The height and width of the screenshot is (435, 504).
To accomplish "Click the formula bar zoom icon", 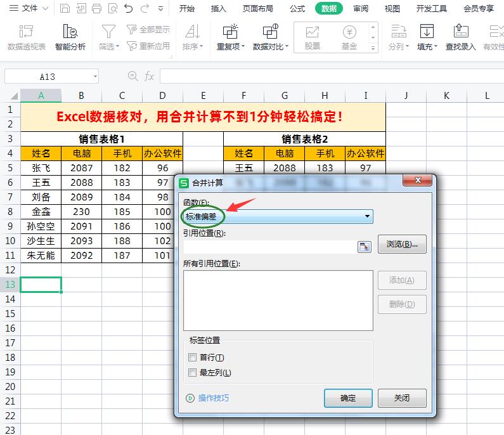I will coord(132,76).
